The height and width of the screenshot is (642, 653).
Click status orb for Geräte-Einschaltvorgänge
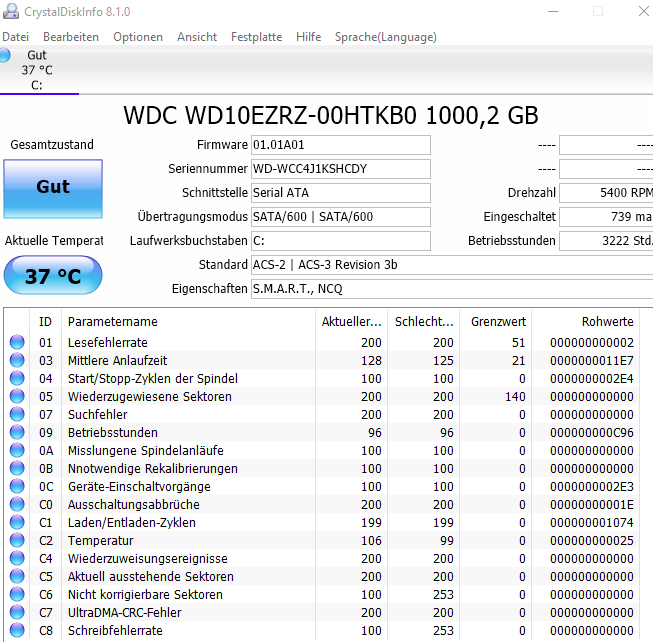17,486
